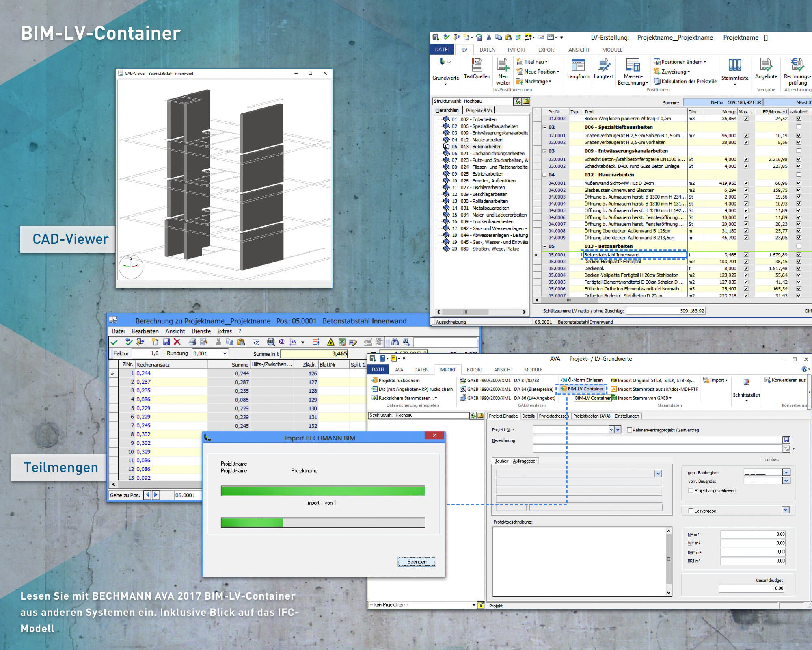Open Extras menu in Berechnung window
The height and width of the screenshot is (650, 812).
coord(225,331)
